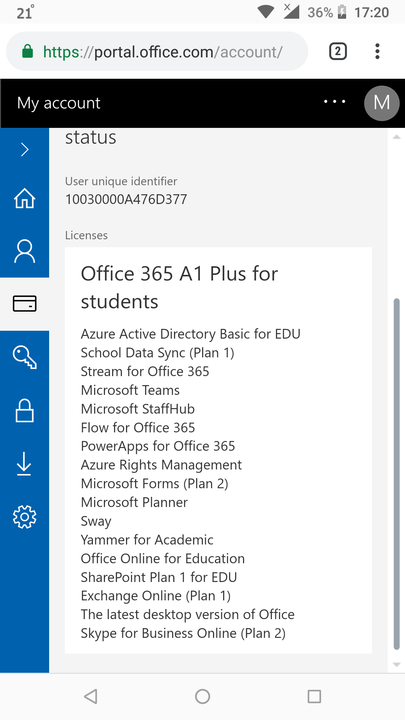The height and width of the screenshot is (720, 405).
Task: Tap Android recent apps square button
Action: (314, 697)
